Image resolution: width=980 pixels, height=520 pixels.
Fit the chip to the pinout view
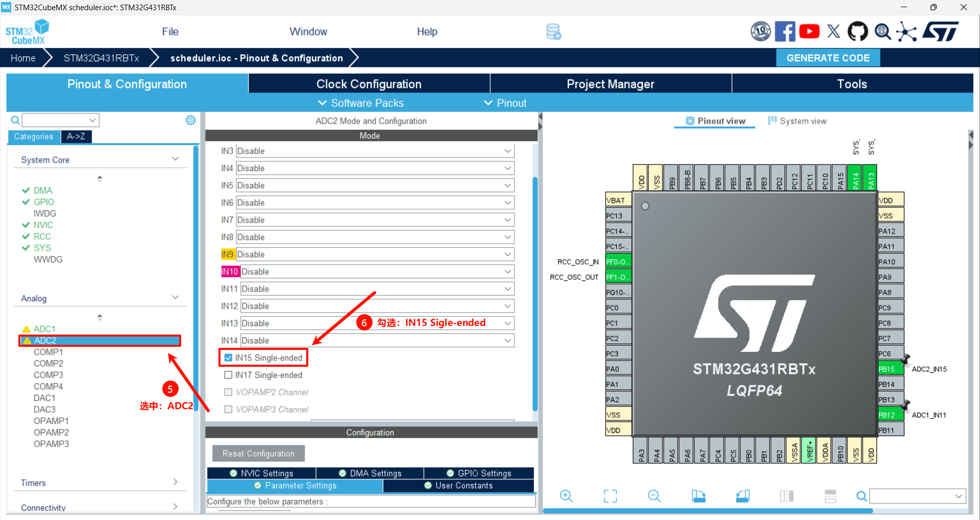[610, 496]
